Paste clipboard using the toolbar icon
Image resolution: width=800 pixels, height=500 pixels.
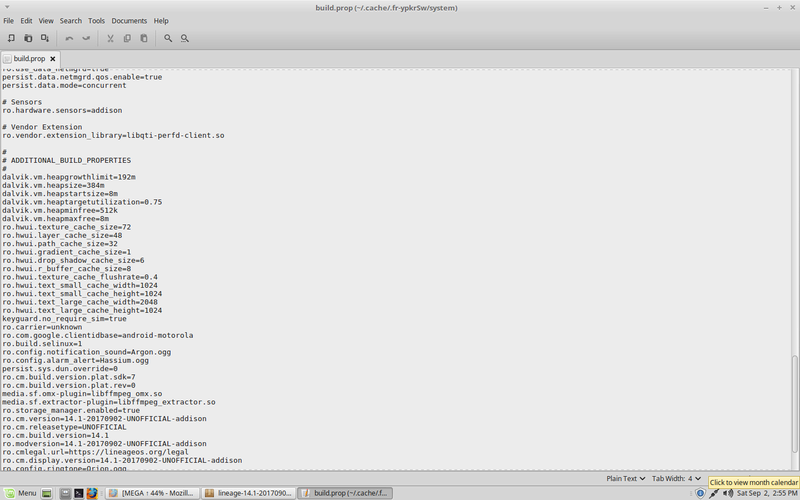[144, 38]
